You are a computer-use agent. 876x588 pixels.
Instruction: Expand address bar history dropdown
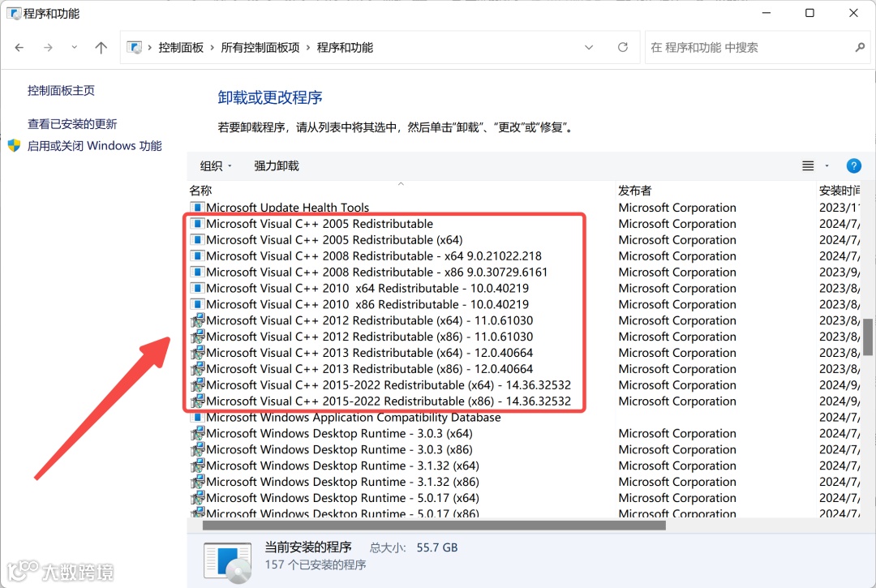coord(589,48)
